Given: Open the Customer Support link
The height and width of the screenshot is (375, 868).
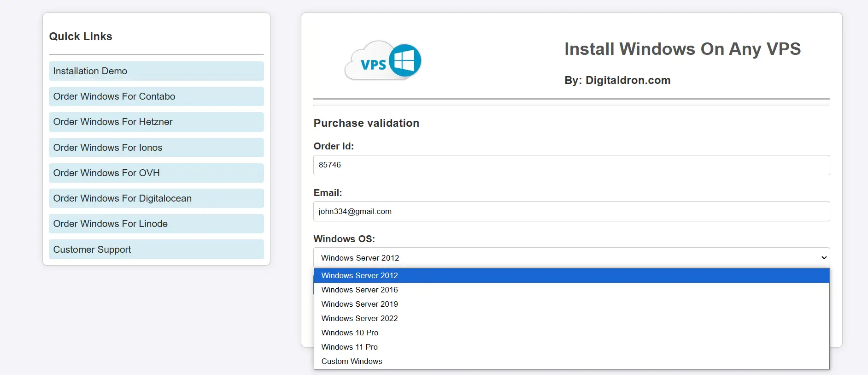Looking at the screenshot, I should click(x=156, y=250).
